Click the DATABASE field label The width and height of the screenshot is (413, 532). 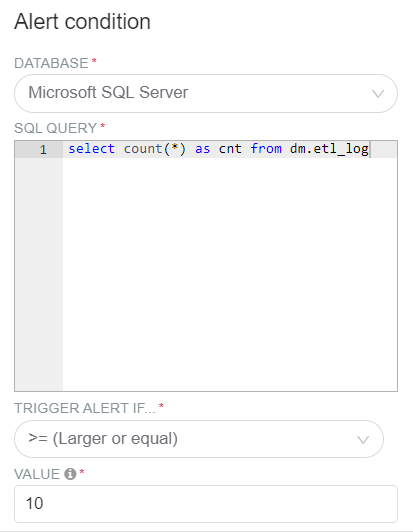pos(51,63)
